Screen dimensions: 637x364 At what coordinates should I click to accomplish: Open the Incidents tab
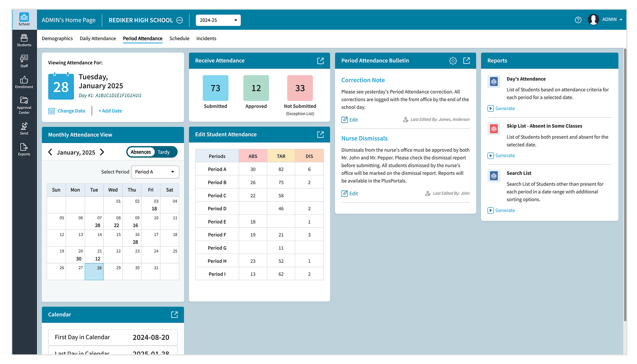click(x=206, y=38)
